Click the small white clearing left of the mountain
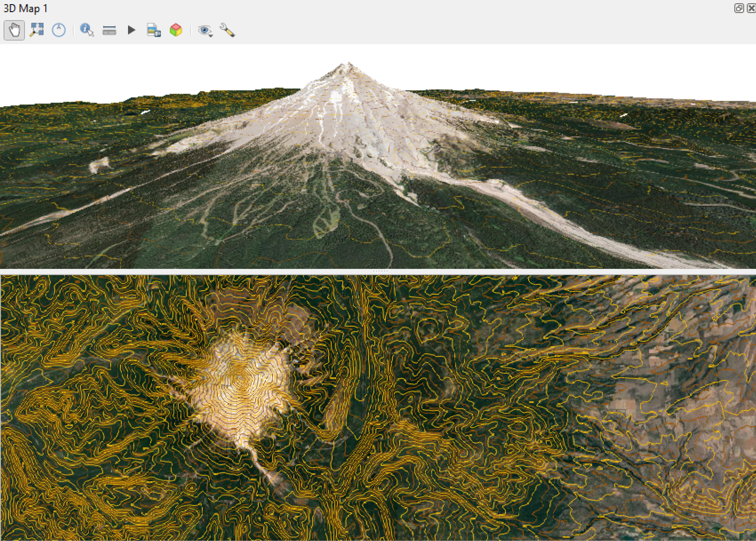Image resolution: width=756 pixels, height=541 pixels. [99, 164]
